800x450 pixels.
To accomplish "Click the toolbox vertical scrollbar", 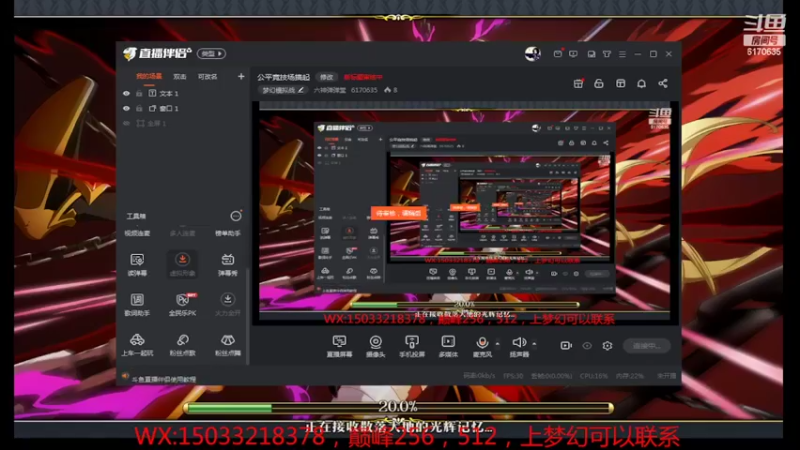I will click(248, 316).
